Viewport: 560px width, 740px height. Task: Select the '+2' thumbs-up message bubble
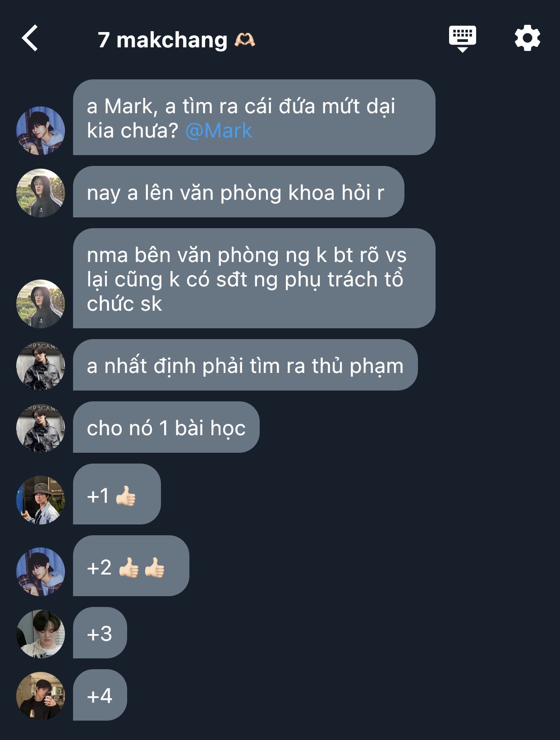point(131,565)
